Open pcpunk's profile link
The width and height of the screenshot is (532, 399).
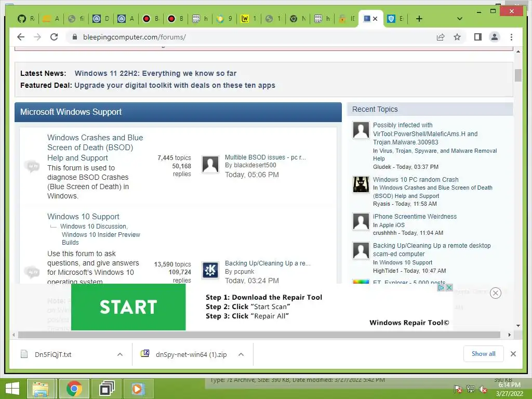click(244, 272)
